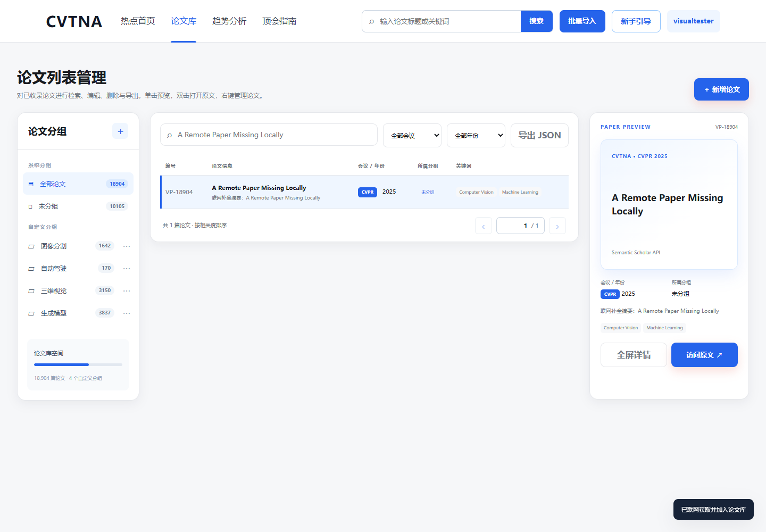
Task: Open the 趋势分析 tab
Action: pos(229,21)
